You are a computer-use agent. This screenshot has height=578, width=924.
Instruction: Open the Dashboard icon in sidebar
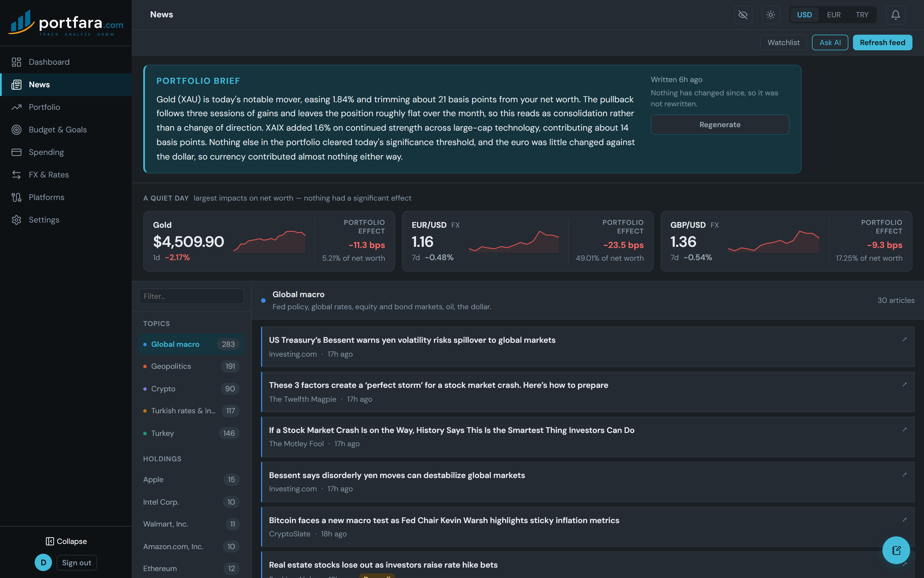click(x=16, y=62)
